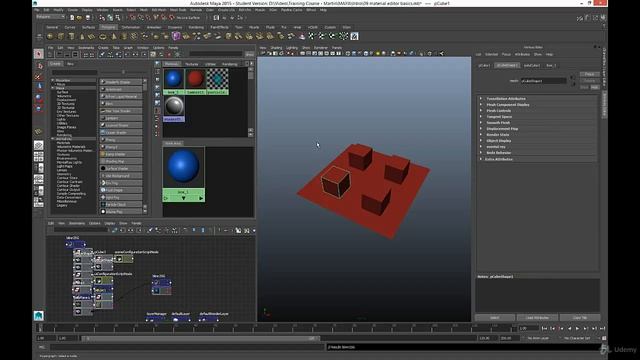Toggle the Hypershade Create bar on/off

(x=51, y=54)
